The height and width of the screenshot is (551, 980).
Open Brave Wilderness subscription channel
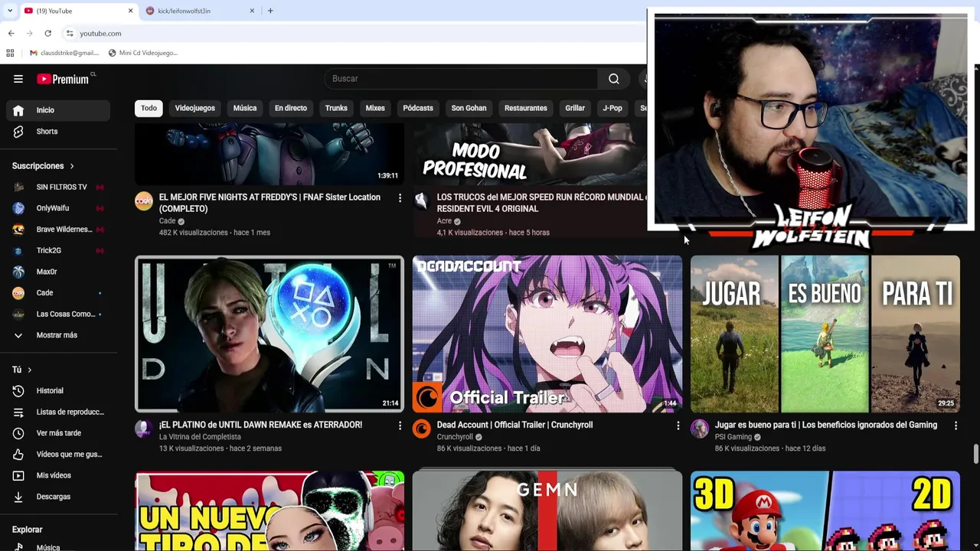(x=58, y=230)
